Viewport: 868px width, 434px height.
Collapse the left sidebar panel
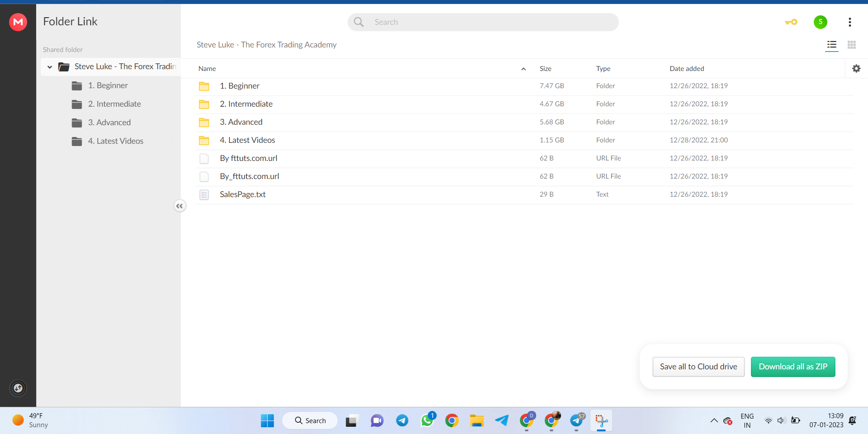pyautogui.click(x=179, y=206)
